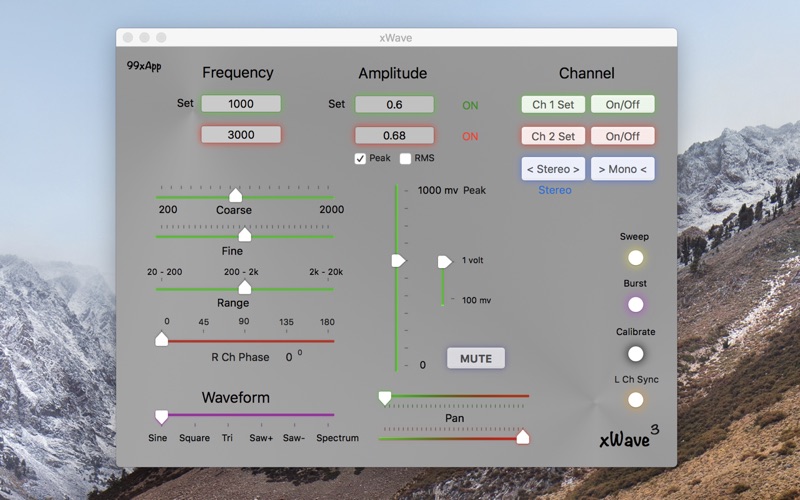Select the Saw- waveform label
The width and height of the screenshot is (800, 500).
(x=294, y=438)
